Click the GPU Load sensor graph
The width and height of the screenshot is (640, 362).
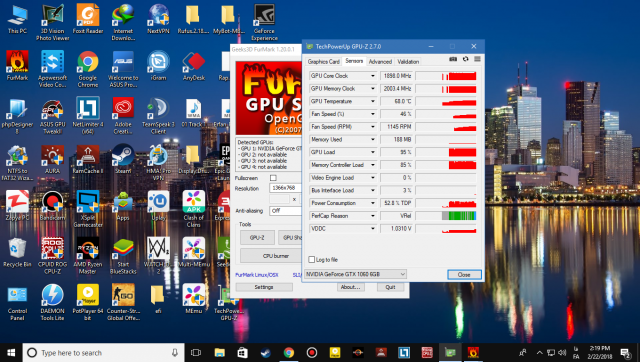tap(446, 152)
